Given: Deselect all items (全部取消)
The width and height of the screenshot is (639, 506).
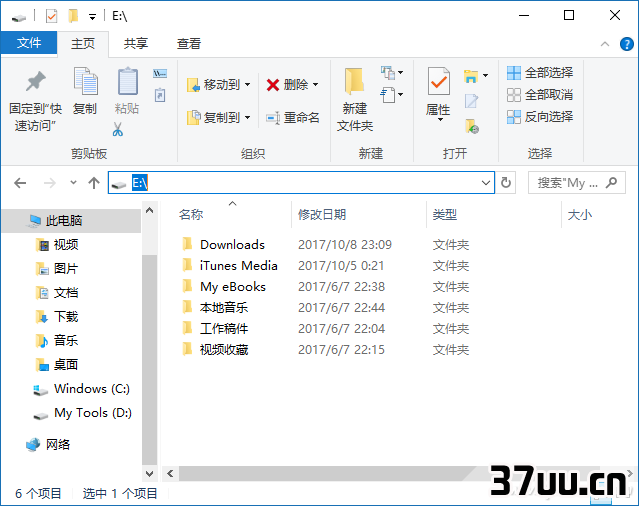Looking at the screenshot, I should pyautogui.click(x=540, y=95).
